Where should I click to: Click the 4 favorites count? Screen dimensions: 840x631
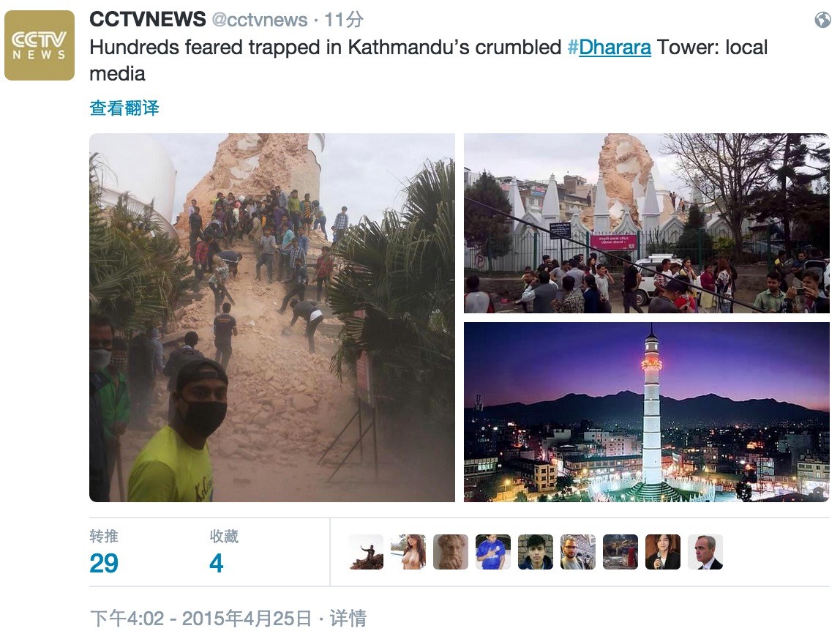tap(217, 563)
